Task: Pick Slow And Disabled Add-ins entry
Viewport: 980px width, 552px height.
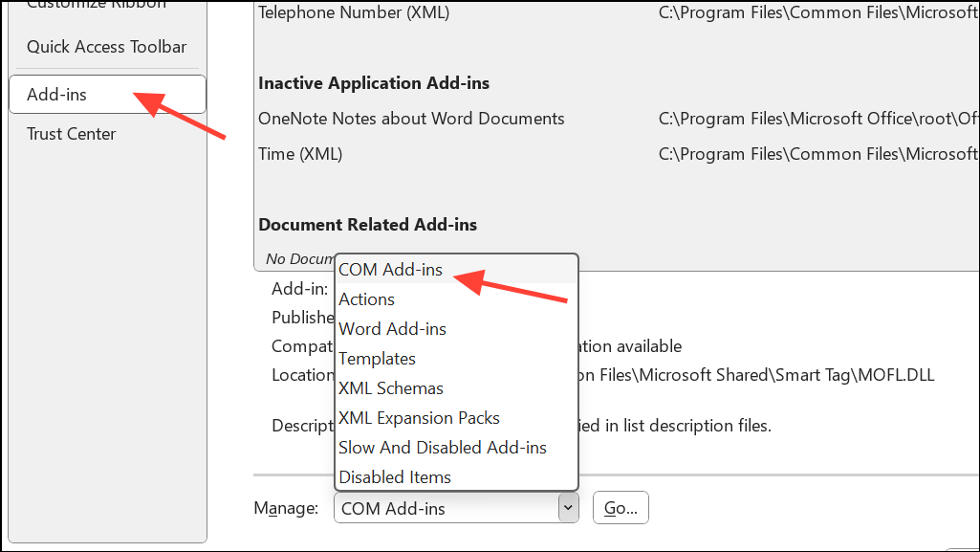Action: pos(442,447)
